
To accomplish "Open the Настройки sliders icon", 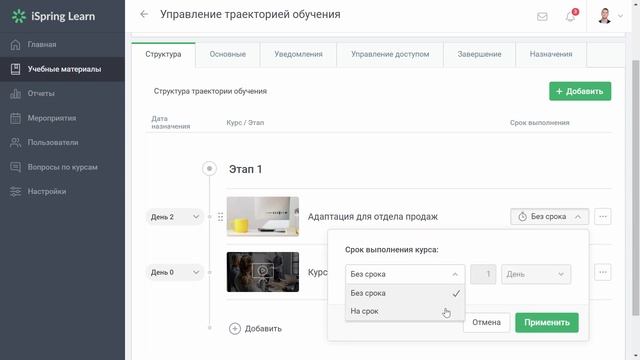I will [x=15, y=191].
